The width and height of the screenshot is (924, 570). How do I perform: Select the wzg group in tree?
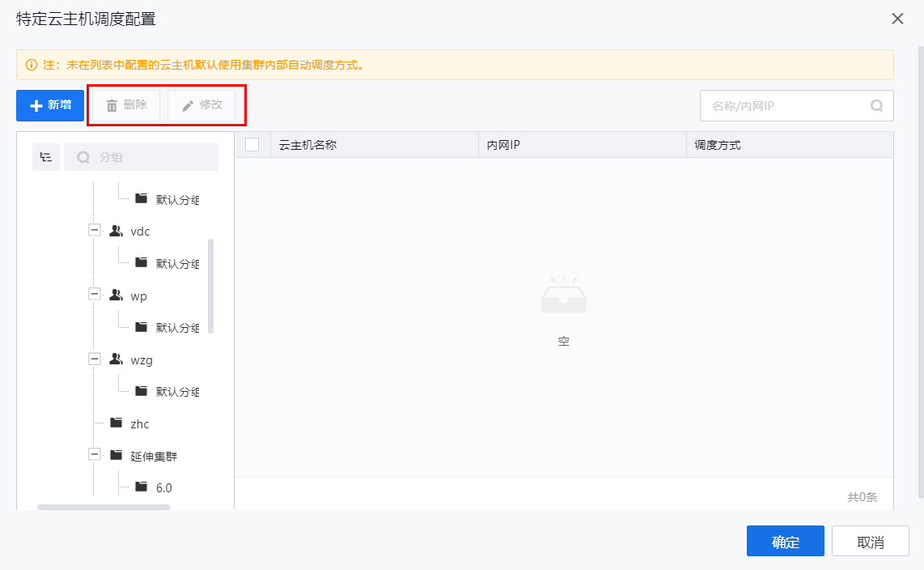pos(142,360)
